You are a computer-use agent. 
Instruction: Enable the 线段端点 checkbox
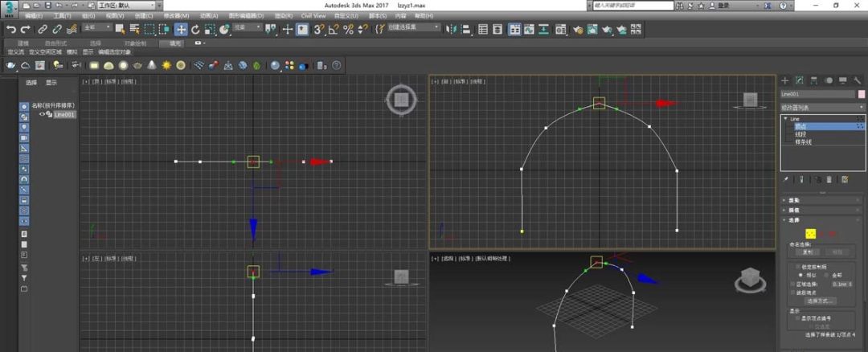click(x=793, y=293)
